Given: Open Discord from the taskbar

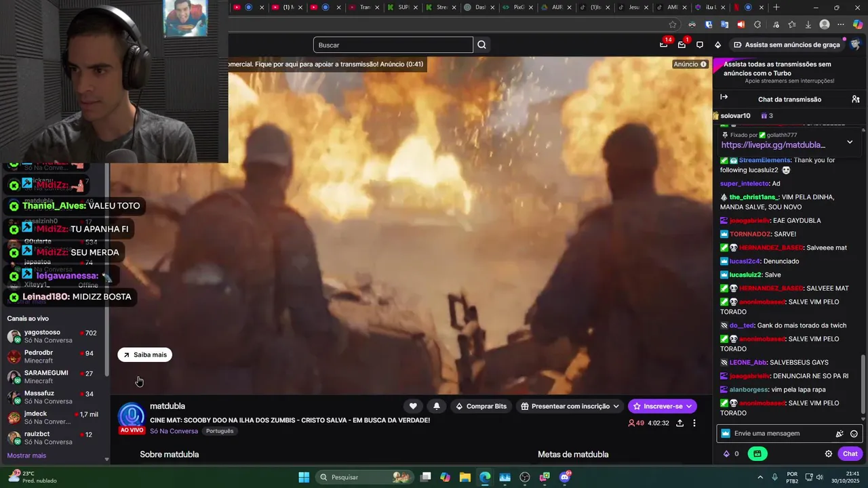Looking at the screenshot, I should point(565,477).
